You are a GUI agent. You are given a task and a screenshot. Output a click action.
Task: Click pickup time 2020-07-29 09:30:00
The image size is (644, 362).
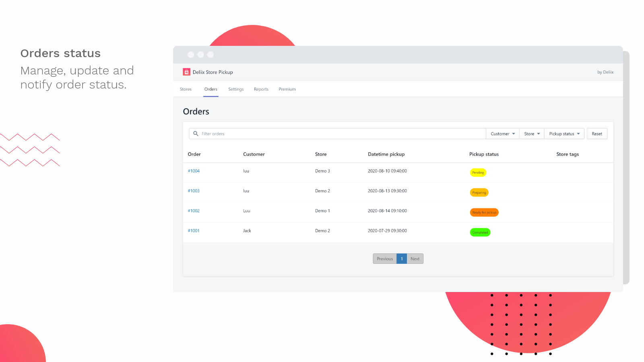pos(387,231)
